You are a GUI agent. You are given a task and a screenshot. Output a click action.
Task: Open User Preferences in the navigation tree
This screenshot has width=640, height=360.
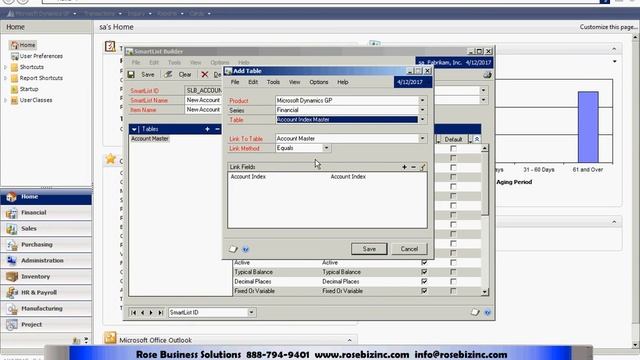(41, 56)
